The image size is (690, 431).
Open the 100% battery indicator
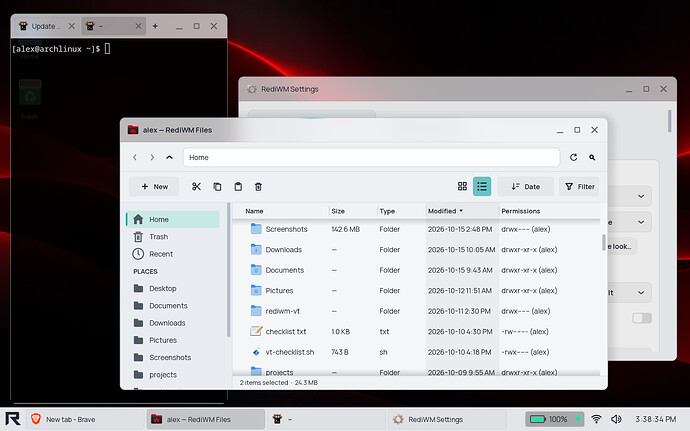[x=555, y=419]
